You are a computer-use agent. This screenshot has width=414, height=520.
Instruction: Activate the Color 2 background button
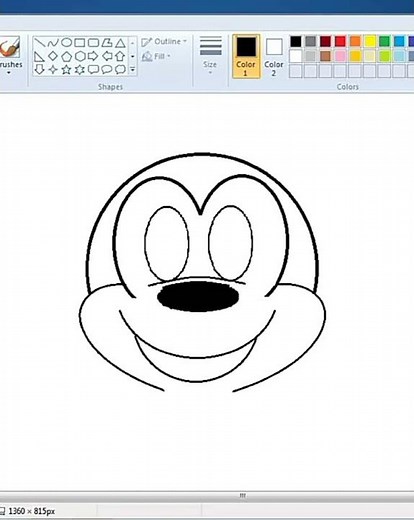[x=274, y=57]
